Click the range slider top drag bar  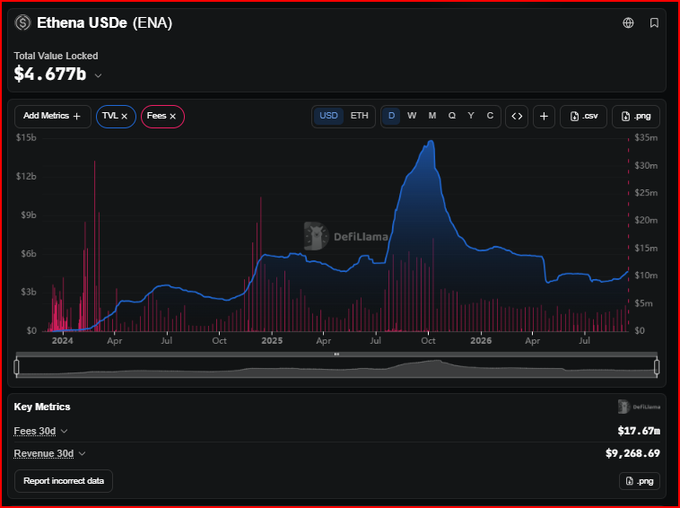(x=337, y=354)
